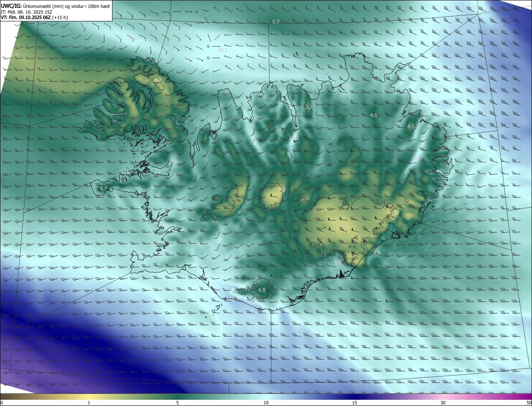Image resolution: width=532 pixels, height=406 pixels.
Task: Click the 5 tick on the colour scale
Action: [177, 403]
